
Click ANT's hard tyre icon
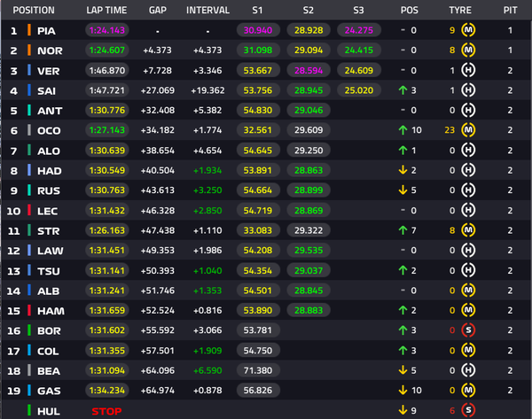468,110
